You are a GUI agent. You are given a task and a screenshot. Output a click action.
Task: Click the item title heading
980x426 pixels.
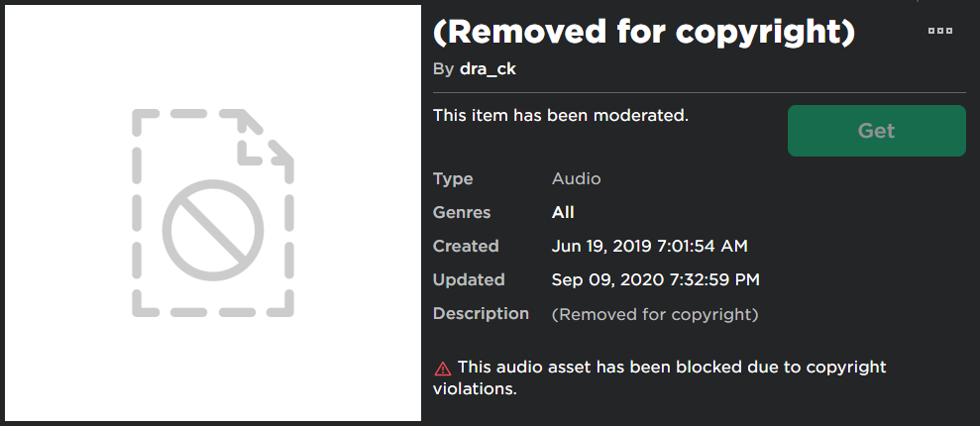coord(644,32)
